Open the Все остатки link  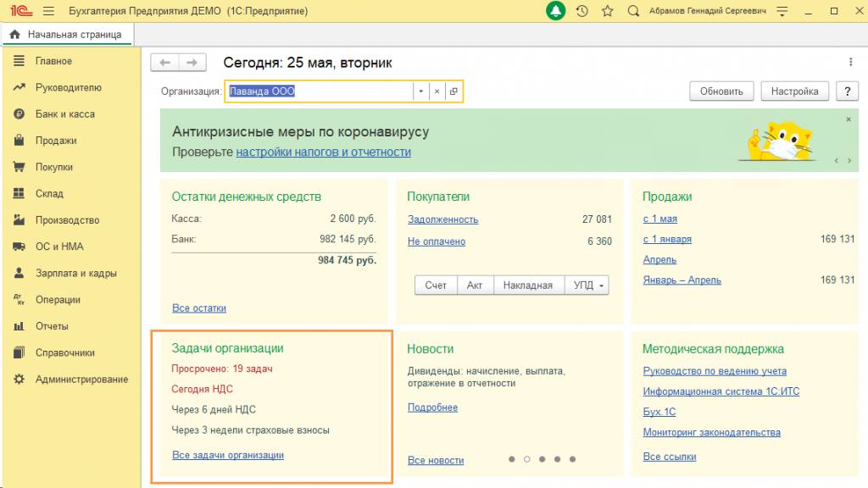coord(198,308)
